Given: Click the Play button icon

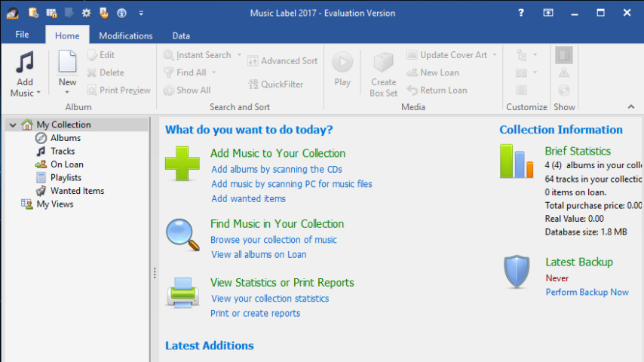Looking at the screenshot, I should click(342, 63).
